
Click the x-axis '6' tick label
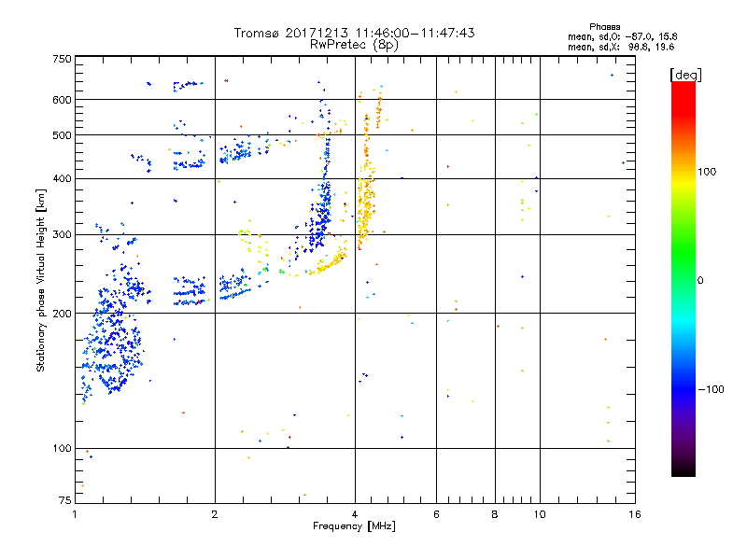436,514
